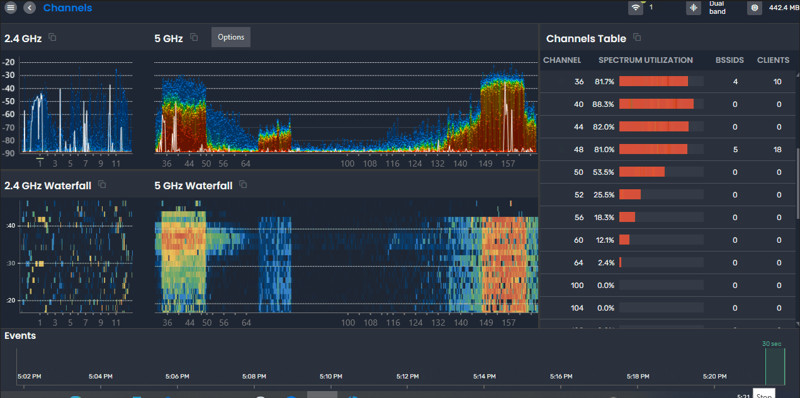Click the Wi-Fi adapter icon
800x398 pixels.
point(635,8)
